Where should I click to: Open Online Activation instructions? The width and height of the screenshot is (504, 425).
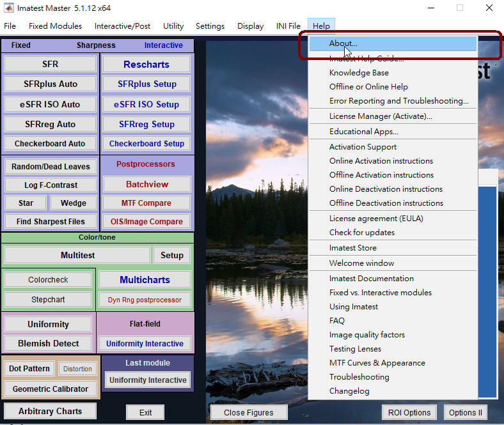tap(393, 161)
